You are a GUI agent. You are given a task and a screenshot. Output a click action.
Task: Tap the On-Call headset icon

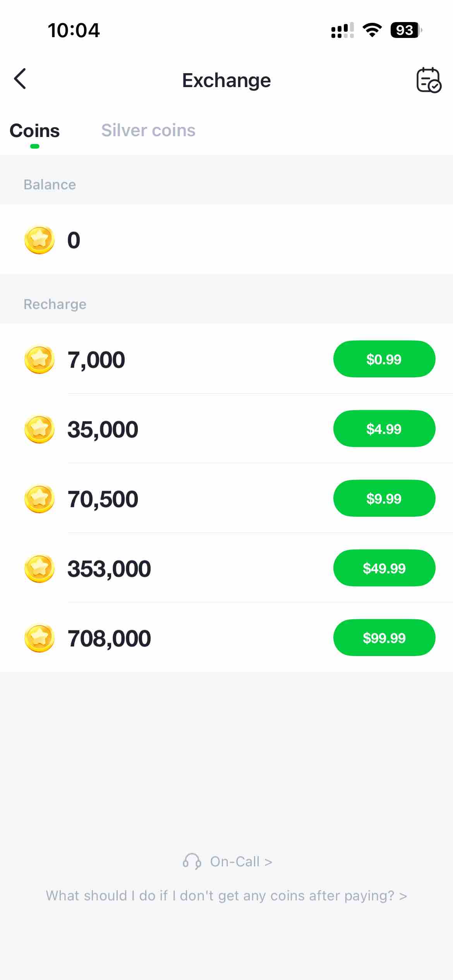(192, 862)
